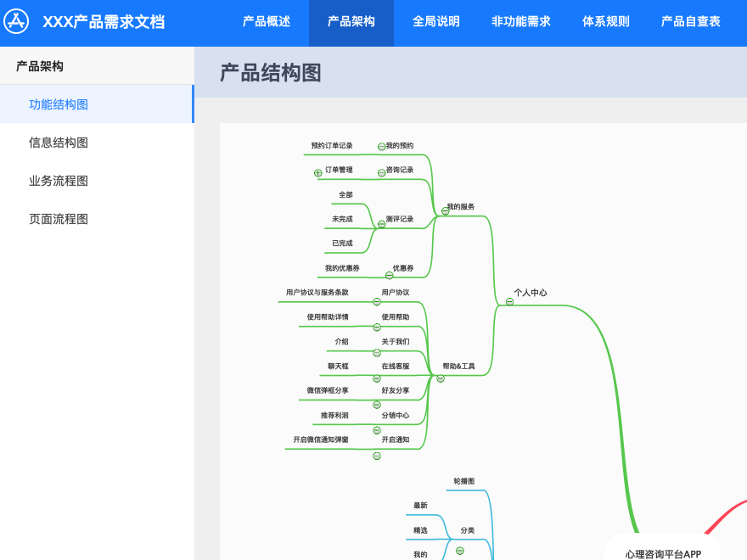This screenshot has width=747, height=560.
Task: Collapse the 分类 node
Action: [460, 551]
